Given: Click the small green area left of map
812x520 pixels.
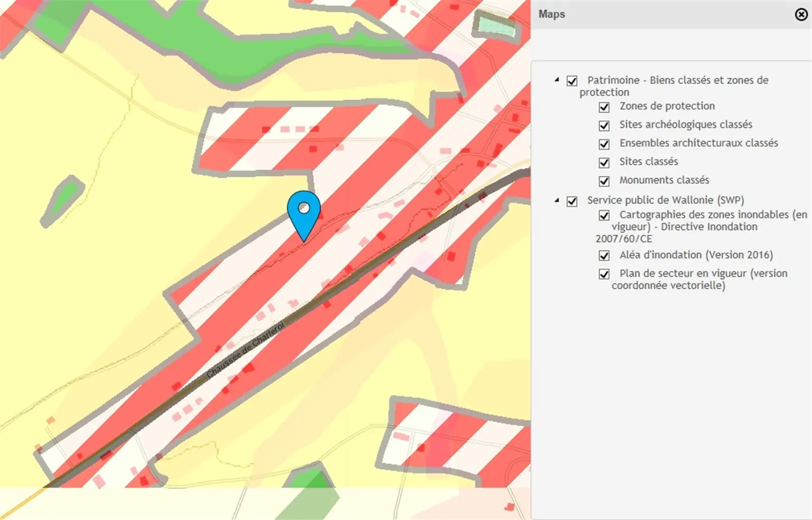Looking at the screenshot, I should point(64,199).
